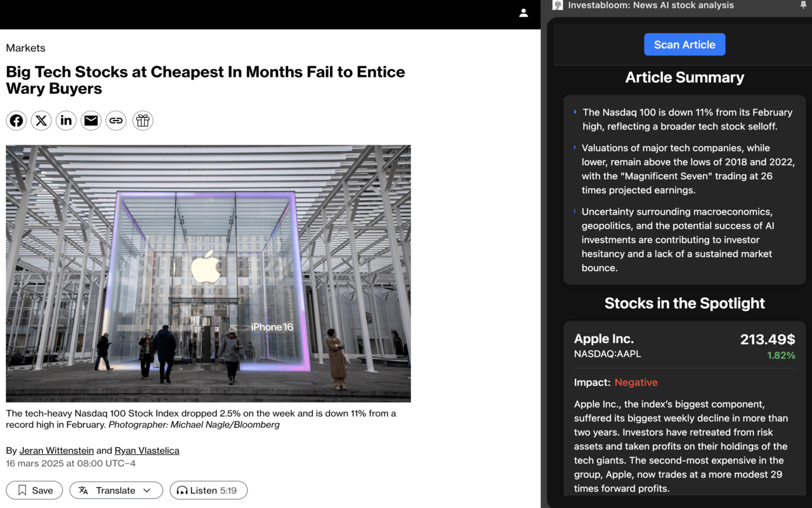
Task: Open author Jeran Wittenstein's page
Action: (56, 450)
